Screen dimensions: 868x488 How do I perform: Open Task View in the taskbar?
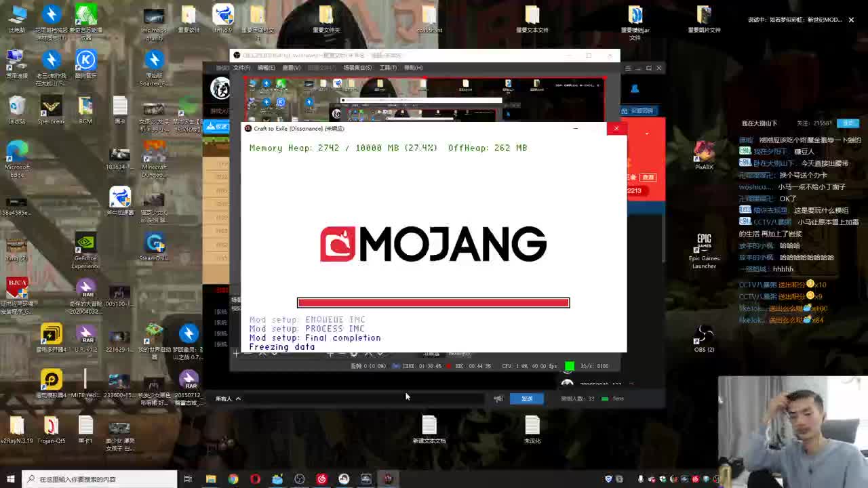(x=188, y=479)
